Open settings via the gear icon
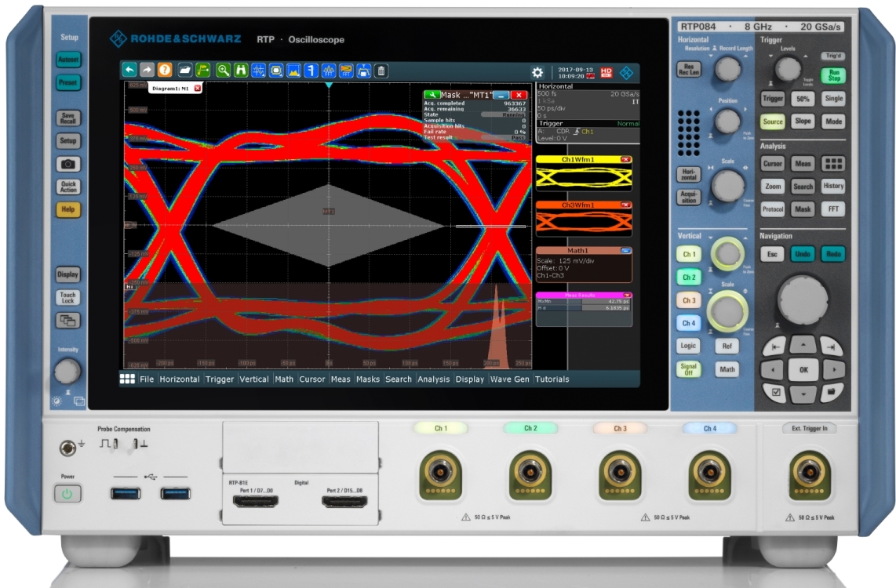This screenshot has width=896, height=588. [537, 72]
